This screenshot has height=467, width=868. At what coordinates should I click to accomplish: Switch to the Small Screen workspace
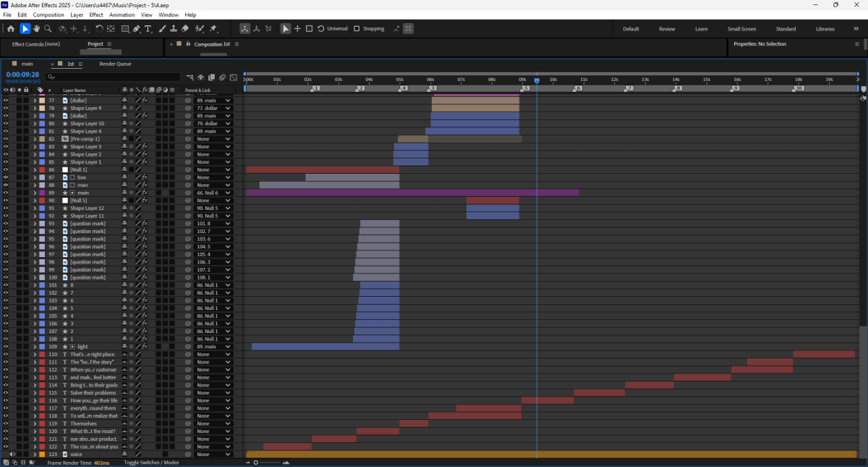click(x=741, y=29)
